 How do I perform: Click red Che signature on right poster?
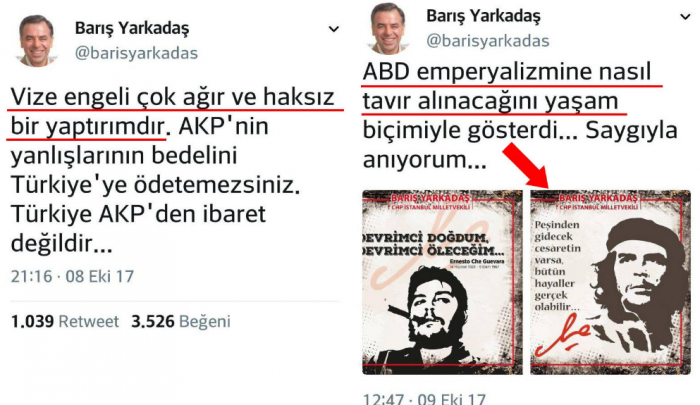pos(562,334)
